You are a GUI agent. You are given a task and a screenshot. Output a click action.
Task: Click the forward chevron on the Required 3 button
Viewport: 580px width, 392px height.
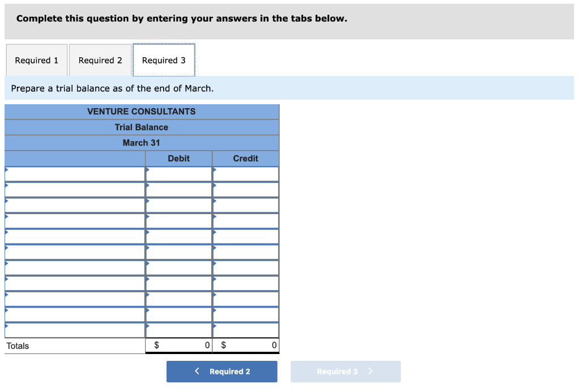(371, 371)
